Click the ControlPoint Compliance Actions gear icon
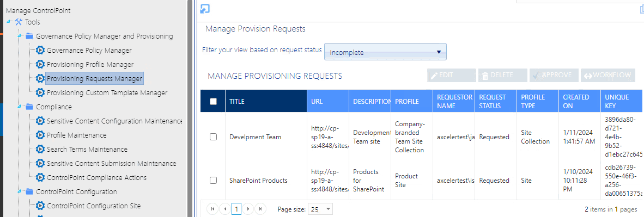 click(x=40, y=178)
